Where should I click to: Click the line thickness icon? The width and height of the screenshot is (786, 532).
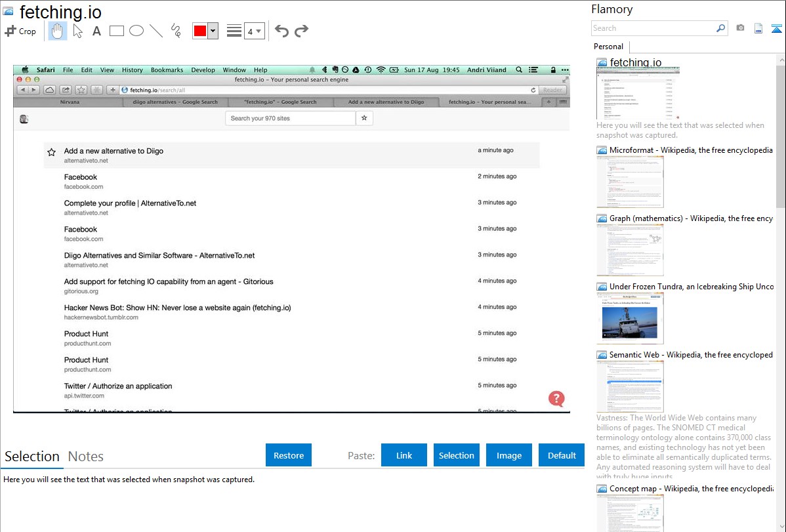click(234, 31)
